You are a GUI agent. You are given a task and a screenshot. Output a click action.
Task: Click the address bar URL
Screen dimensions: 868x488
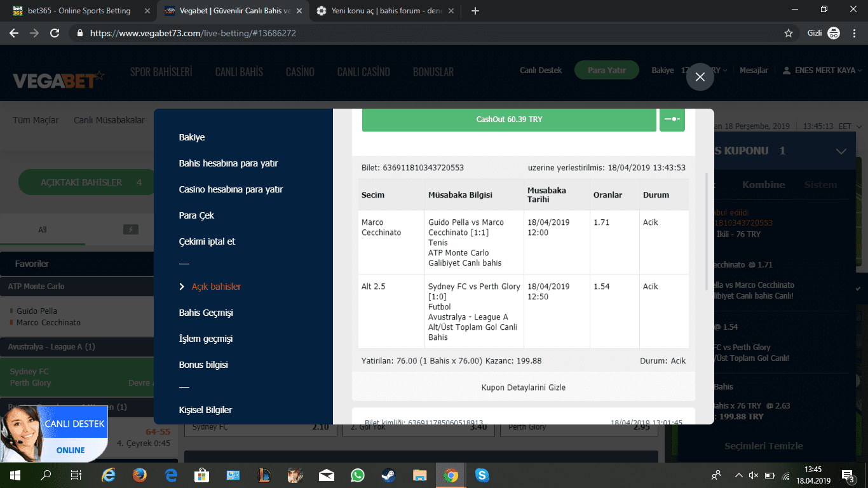tap(193, 33)
